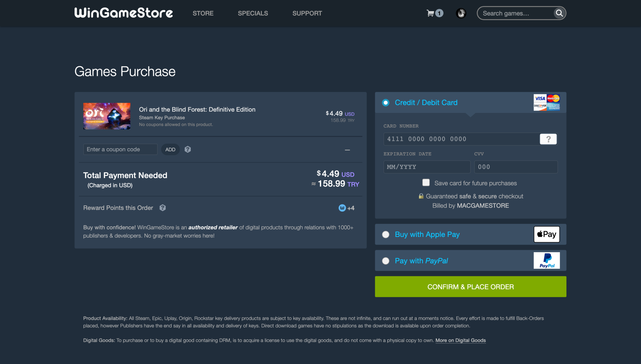Screen dimensions: 641x364
Task: Open the More on Digital Goods link
Action: [460, 340]
